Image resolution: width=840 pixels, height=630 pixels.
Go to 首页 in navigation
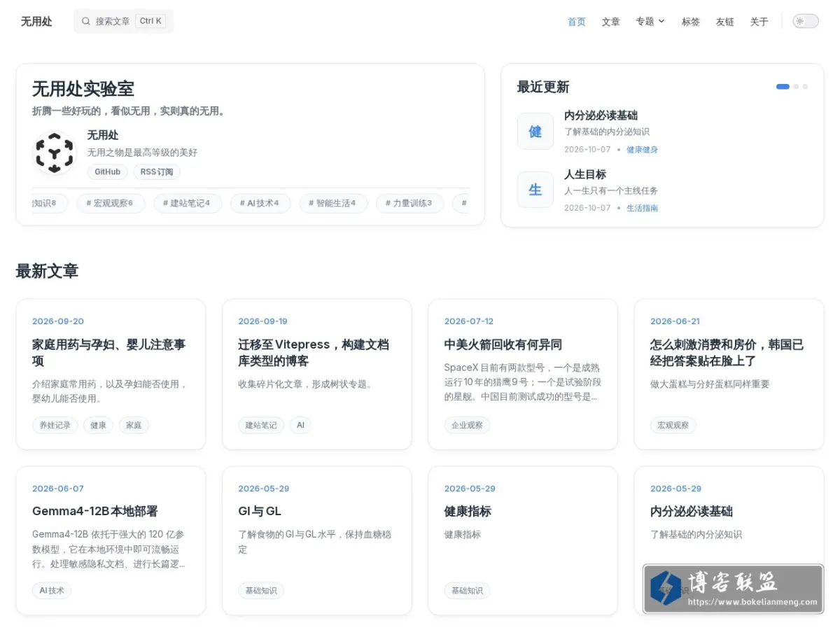[x=577, y=22]
